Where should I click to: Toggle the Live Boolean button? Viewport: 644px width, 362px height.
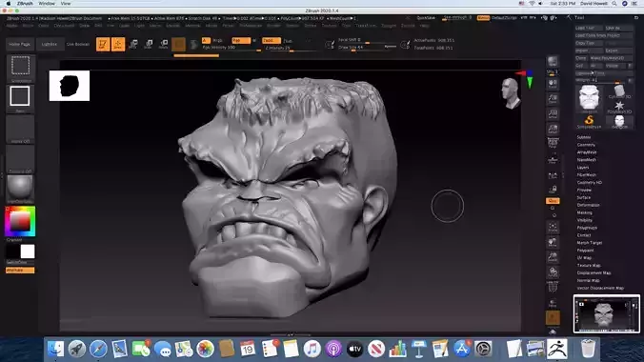(78, 44)
